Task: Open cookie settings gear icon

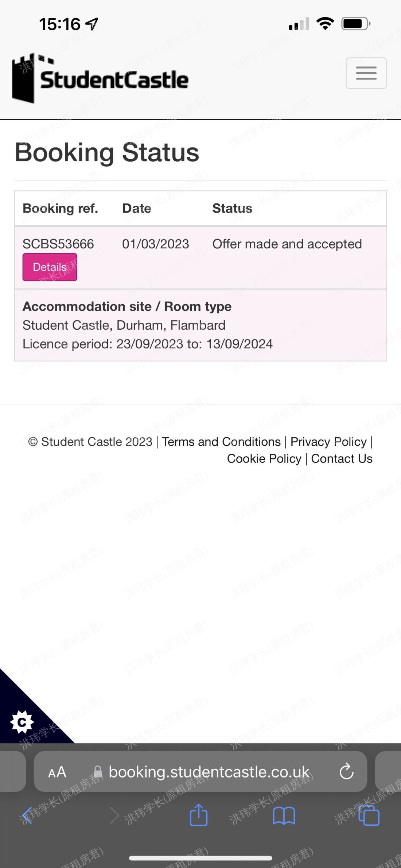Action: (22, 722)
